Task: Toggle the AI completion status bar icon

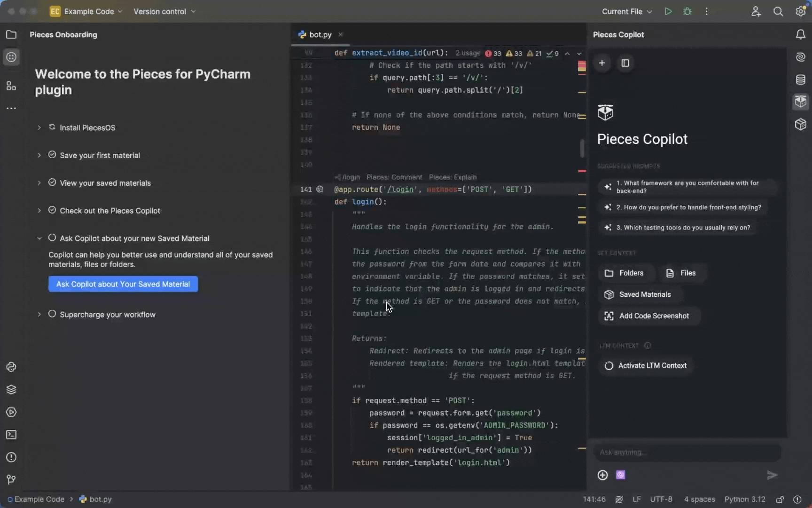Action: (x=619, y=499)
